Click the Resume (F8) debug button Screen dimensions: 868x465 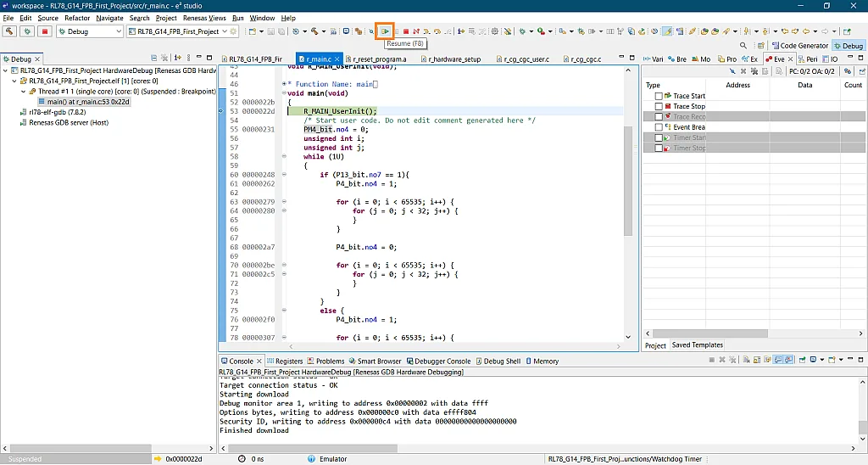(x=385, y=31)
